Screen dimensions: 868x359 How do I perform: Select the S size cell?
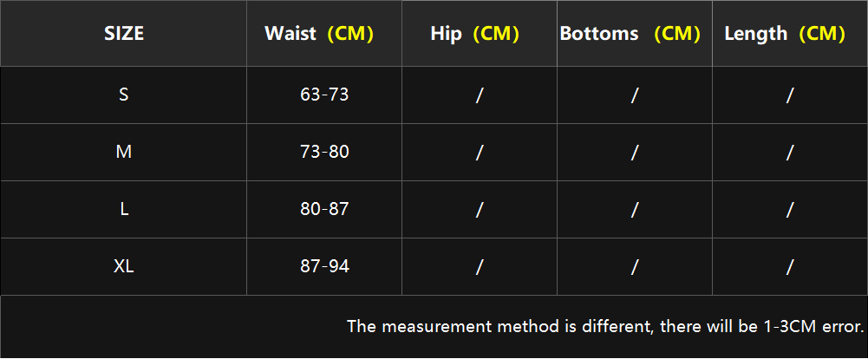[x=123, y=95]
